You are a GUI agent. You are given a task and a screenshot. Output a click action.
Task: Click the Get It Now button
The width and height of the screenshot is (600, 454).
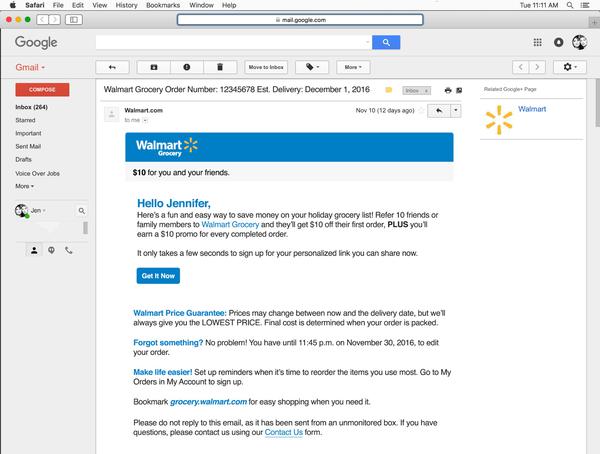pyautogui.click(x=158, y=275)
